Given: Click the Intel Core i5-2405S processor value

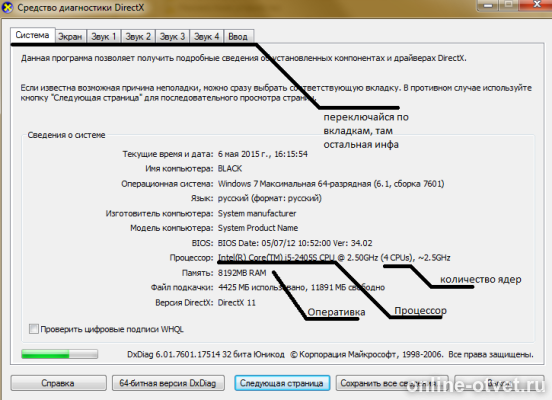Looking at the screenshot, I should tap(334, 258).
